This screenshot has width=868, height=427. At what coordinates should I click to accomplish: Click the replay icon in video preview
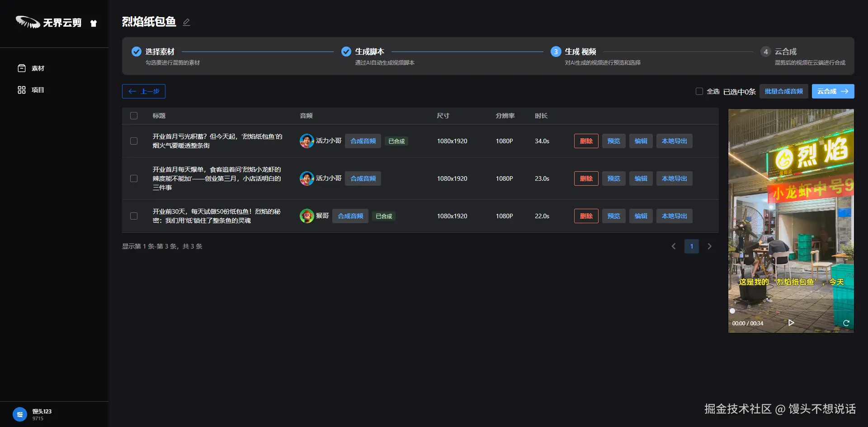[846, 323]
